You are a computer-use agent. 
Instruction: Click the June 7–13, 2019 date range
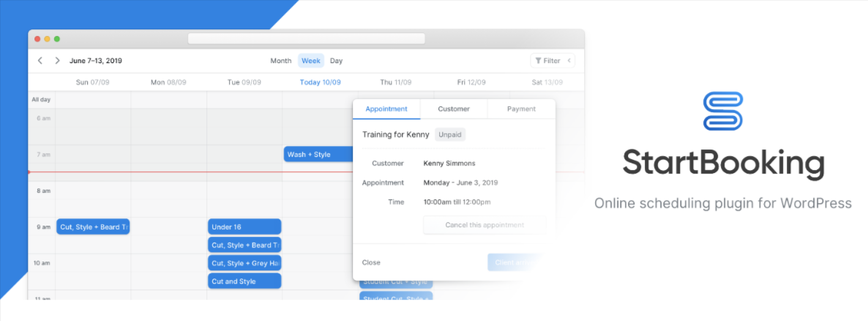click(96, 61)
